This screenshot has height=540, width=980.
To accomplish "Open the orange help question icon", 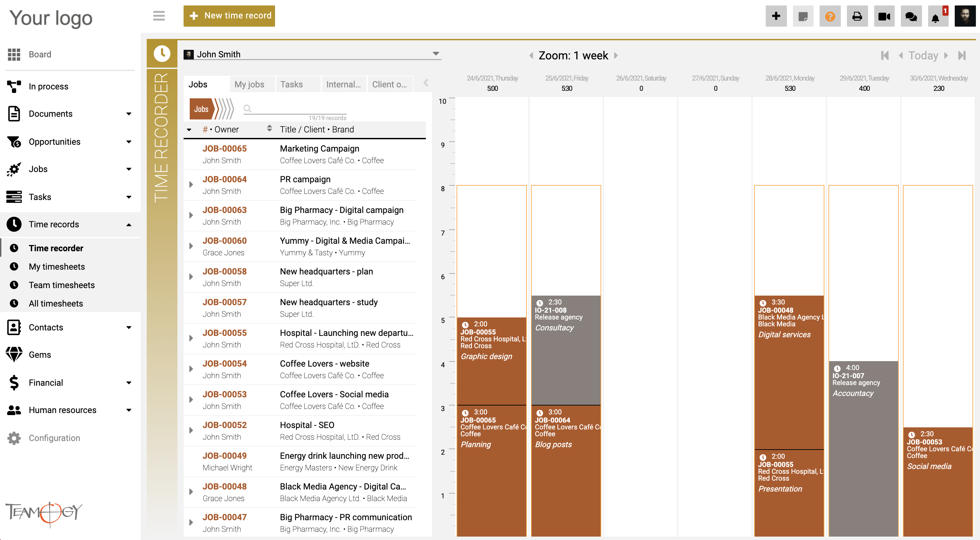I will pos(830,16).
